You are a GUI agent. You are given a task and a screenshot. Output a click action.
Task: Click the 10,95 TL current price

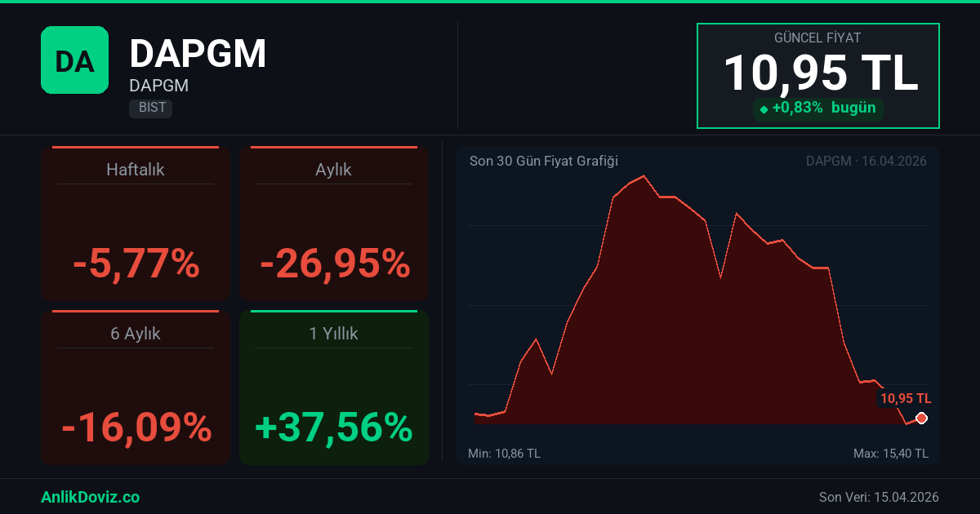820,73
